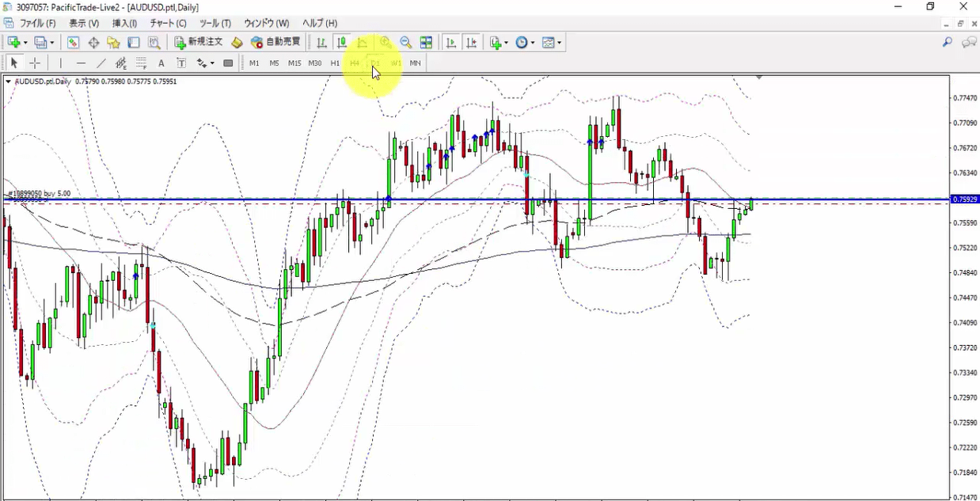
Task: Select the buy 5.00 order line label
Action: 40,193
